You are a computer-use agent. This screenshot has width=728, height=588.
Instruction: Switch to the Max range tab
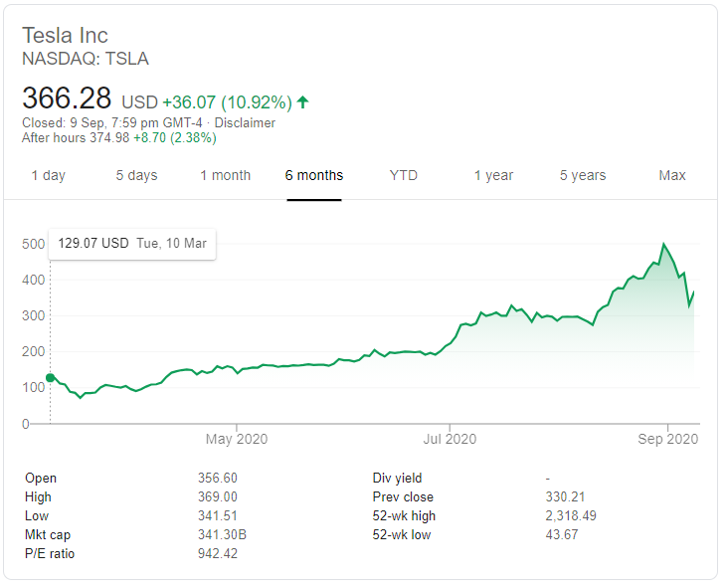click(x=672, y=175)
